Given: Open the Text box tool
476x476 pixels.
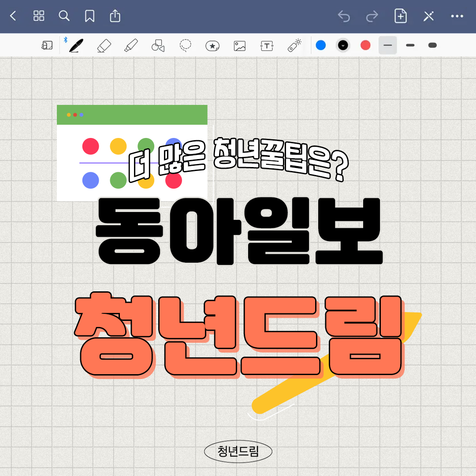Looking at the screenshot, I should pyautogui.click(x=267, y=45).
